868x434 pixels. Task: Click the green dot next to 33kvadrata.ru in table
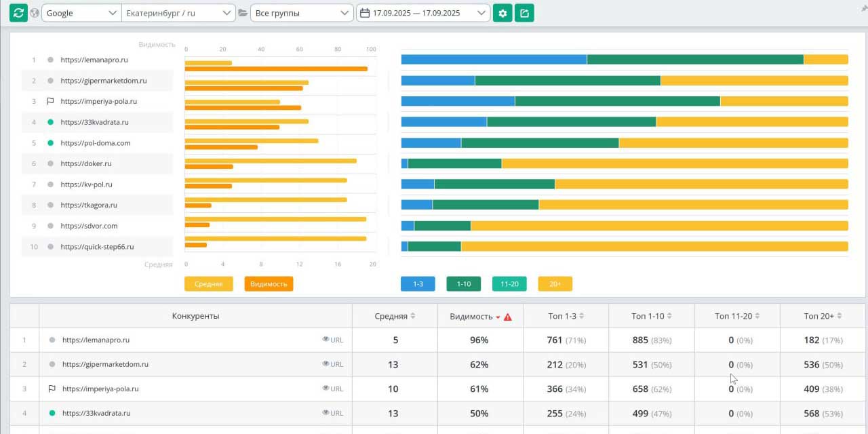tap(52, 413)
